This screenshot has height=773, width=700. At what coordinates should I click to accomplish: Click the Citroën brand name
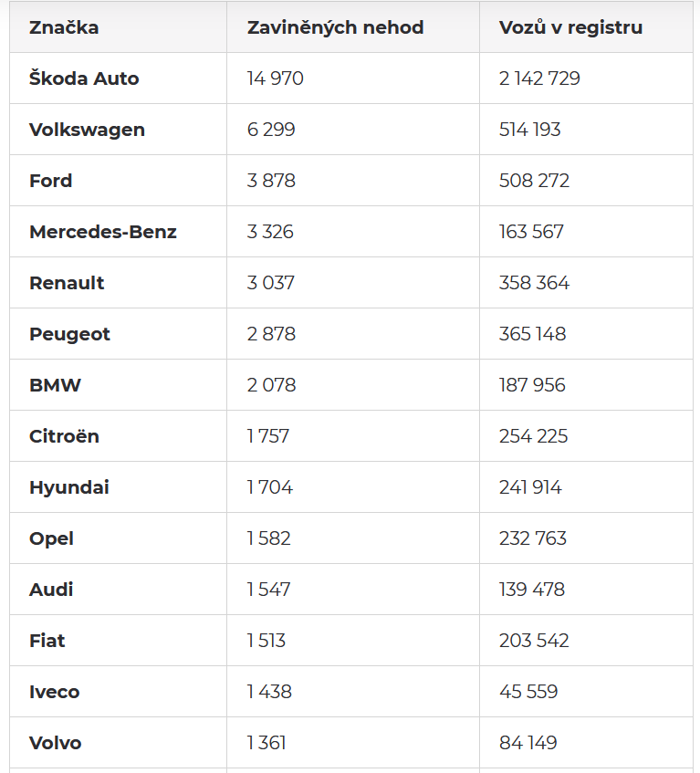64,436
